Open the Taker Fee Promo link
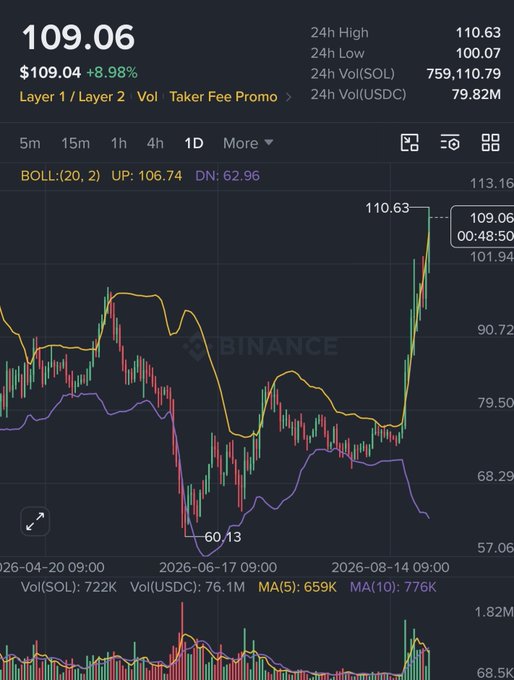 coord(223,97)
